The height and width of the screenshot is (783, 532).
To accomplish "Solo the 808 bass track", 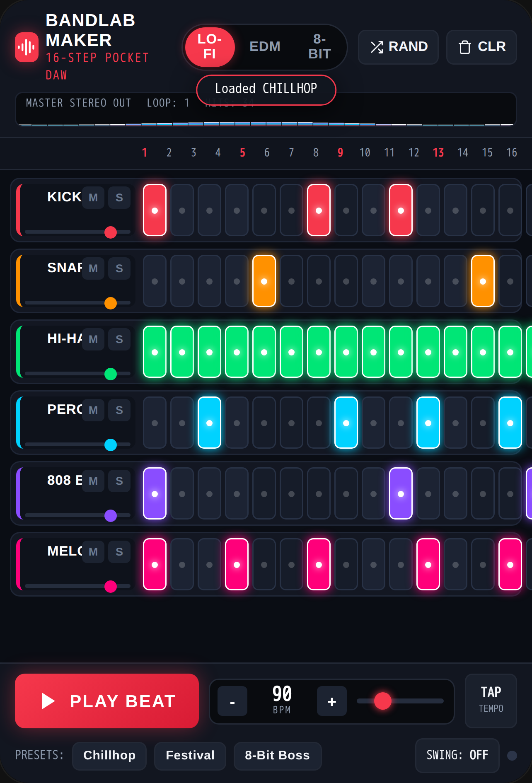I will pyautogui.click(x=119, y=481).
